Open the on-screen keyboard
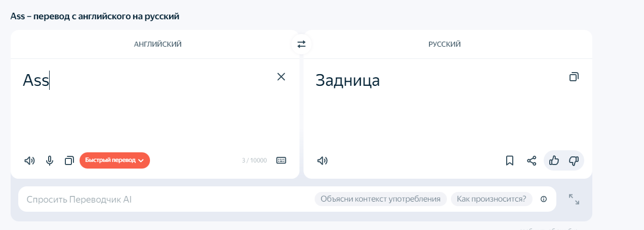Screen dimensions: 644x230 pyautogui.click(x=281, y=160)
